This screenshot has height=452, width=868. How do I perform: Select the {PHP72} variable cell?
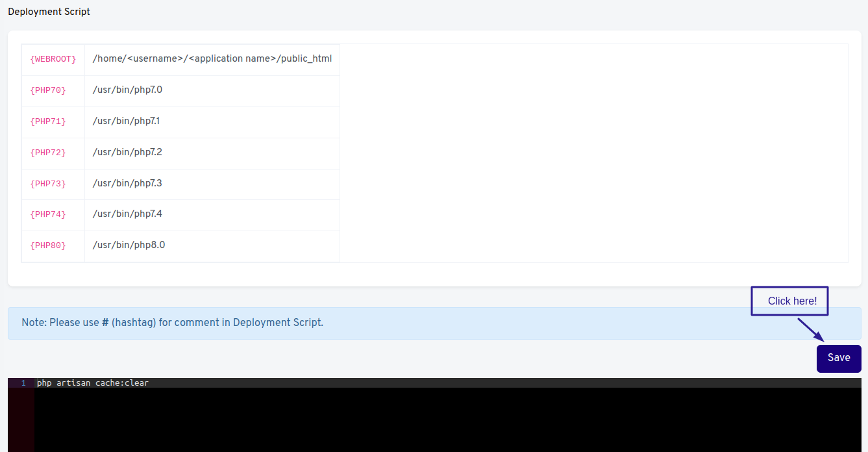(53, 153)
